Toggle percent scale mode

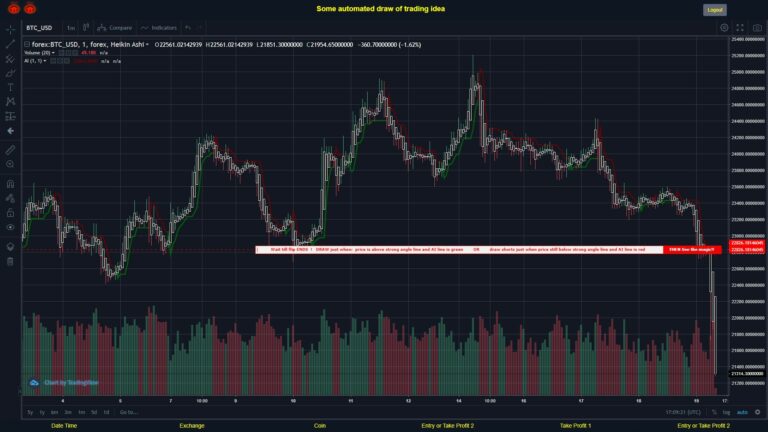point(714,412)
